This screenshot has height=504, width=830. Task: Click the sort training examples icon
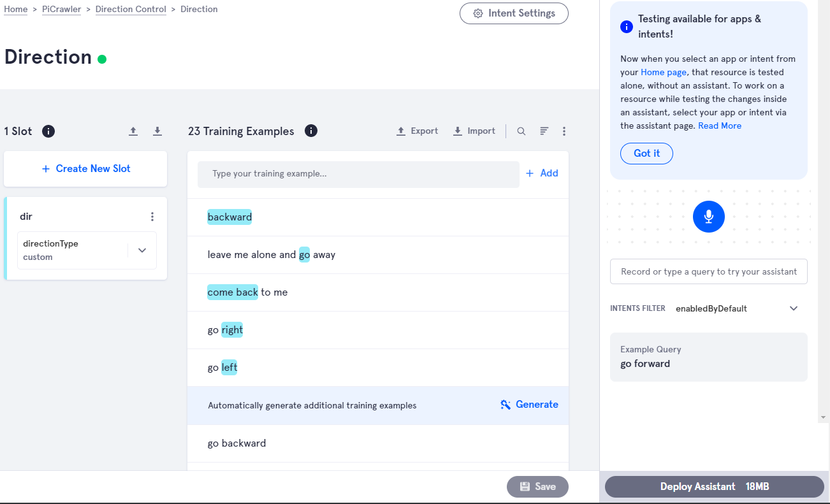point(544,131)
